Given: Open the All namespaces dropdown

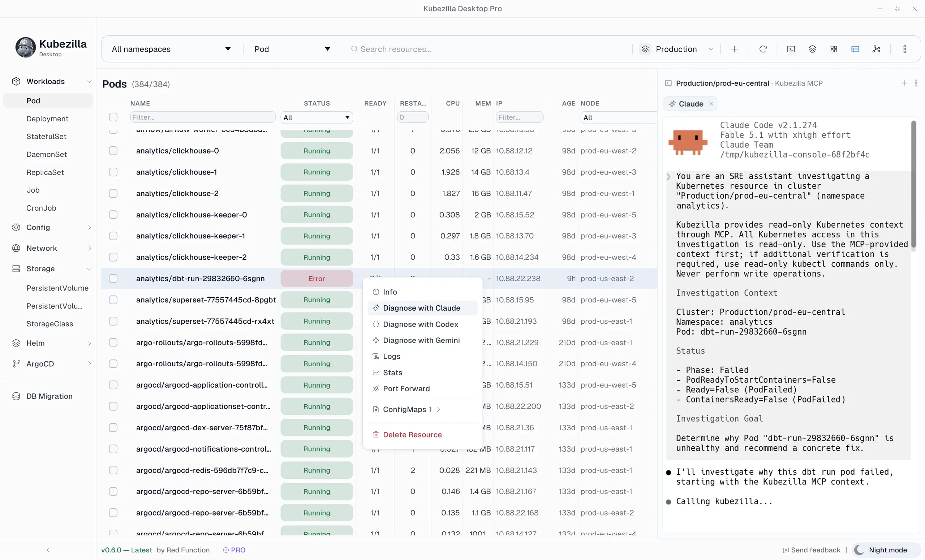Looking at the screenshot, I should point(171,49).
